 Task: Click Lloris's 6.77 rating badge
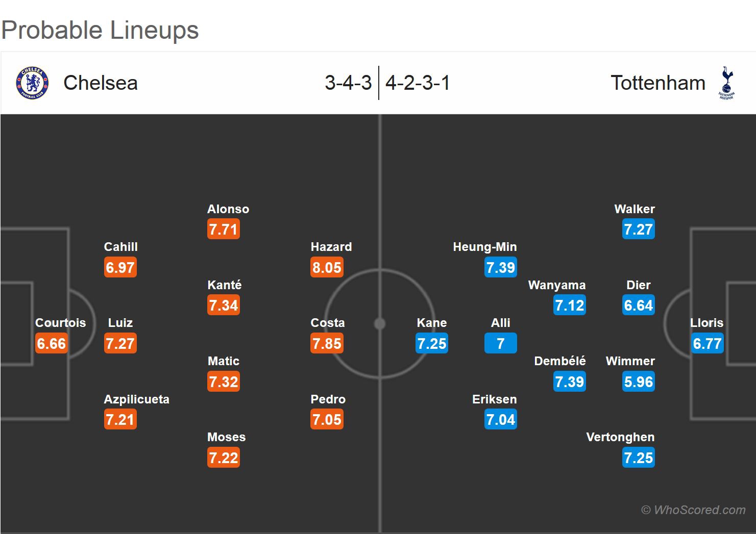707,343
